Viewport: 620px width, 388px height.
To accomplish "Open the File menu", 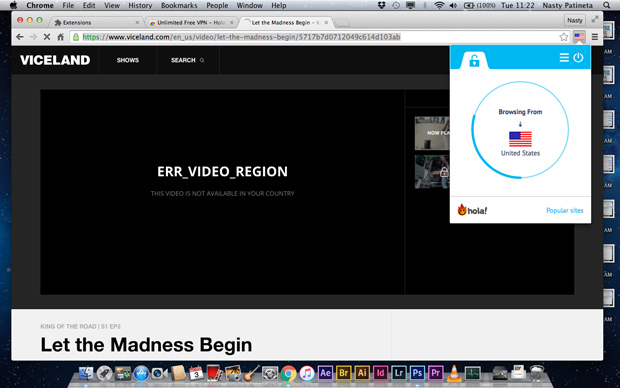I will [68, 5].
